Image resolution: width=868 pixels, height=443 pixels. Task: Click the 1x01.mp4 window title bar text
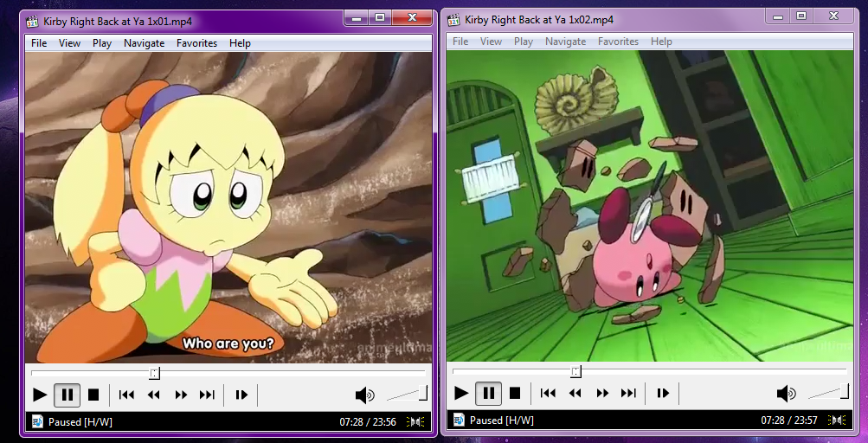coord(118,22)
